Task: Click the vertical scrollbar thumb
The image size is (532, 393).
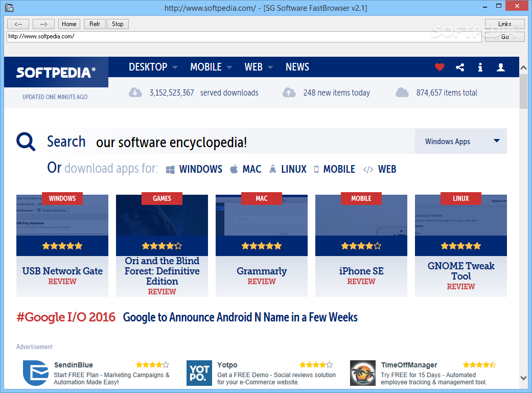Action: pyautogui.click(x=523, y=91)
